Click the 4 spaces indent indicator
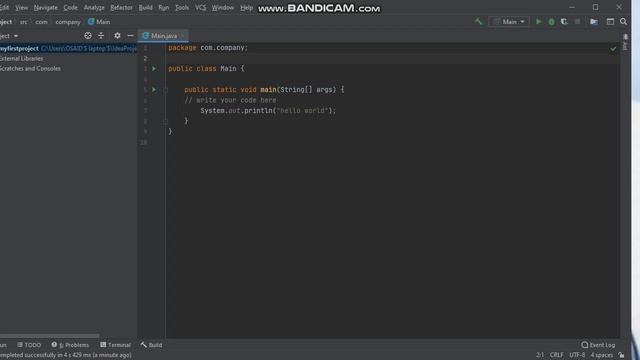 pyautogui.click(x=602, y=355)
